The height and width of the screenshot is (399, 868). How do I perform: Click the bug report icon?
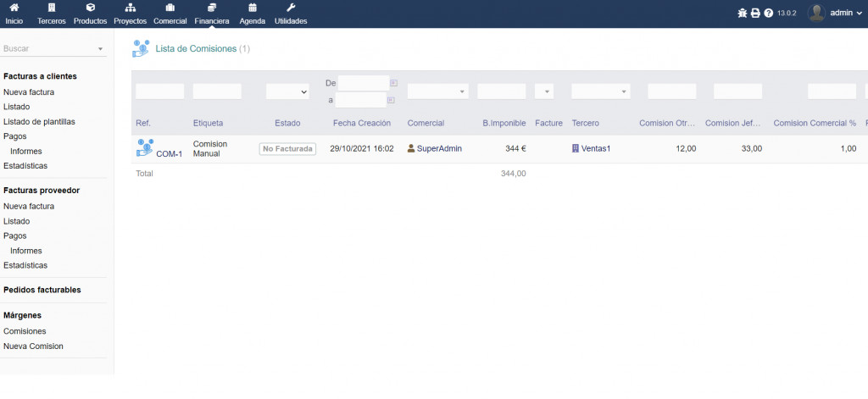coord(743,14)
